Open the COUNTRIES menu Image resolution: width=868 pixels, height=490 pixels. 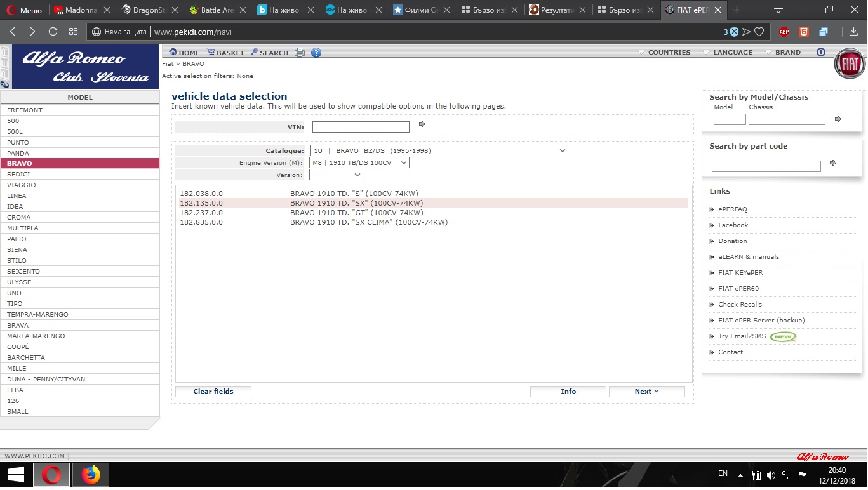[x=664, y=53]
